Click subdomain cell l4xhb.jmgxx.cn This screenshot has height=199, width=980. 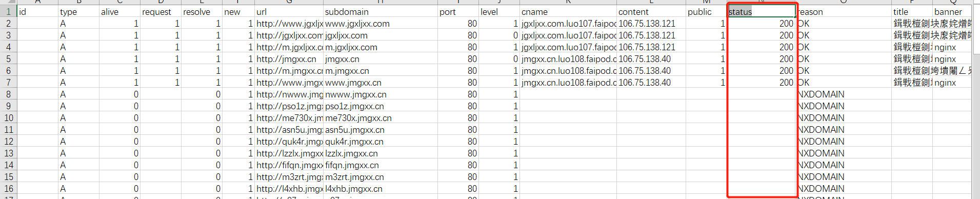[381, 189]
